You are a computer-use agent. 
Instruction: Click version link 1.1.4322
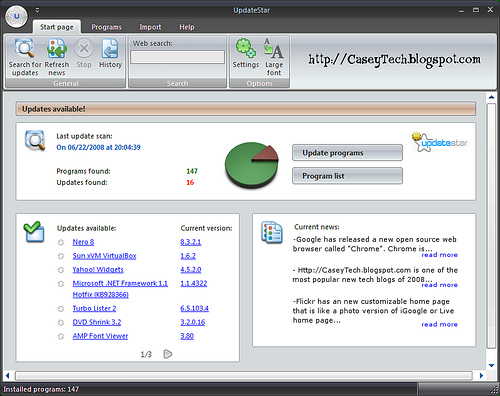point(194,283)
